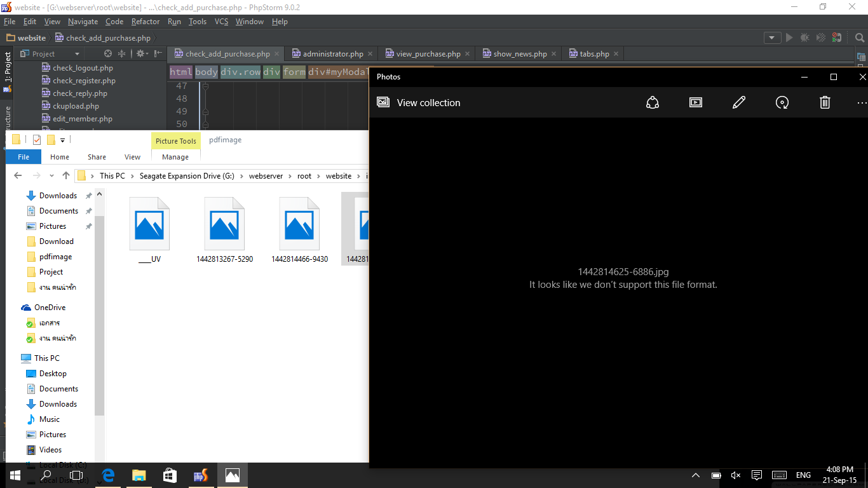
Task: Toggle listening for PHP debug connections
Action: click(837, 37)
